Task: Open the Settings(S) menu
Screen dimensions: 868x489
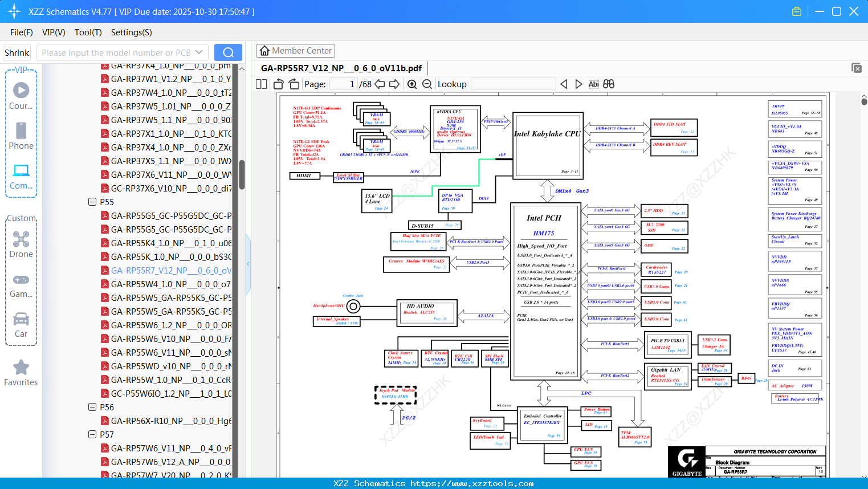Action: click(x=132, y=32)
